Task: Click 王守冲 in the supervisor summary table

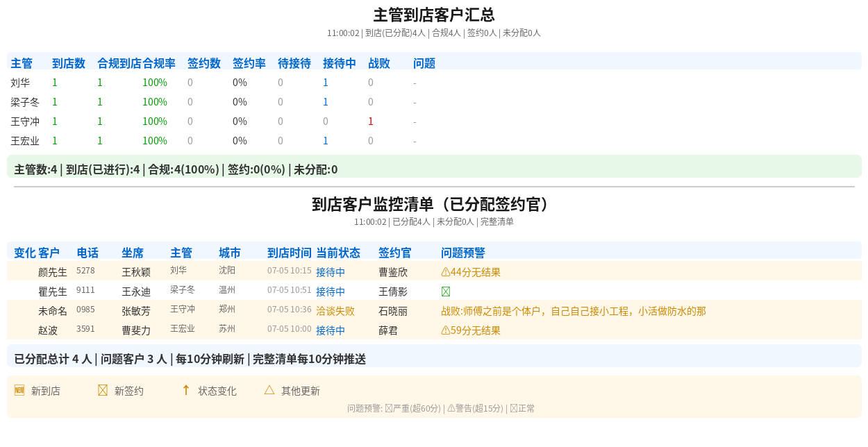Action: tap(25, 121)
